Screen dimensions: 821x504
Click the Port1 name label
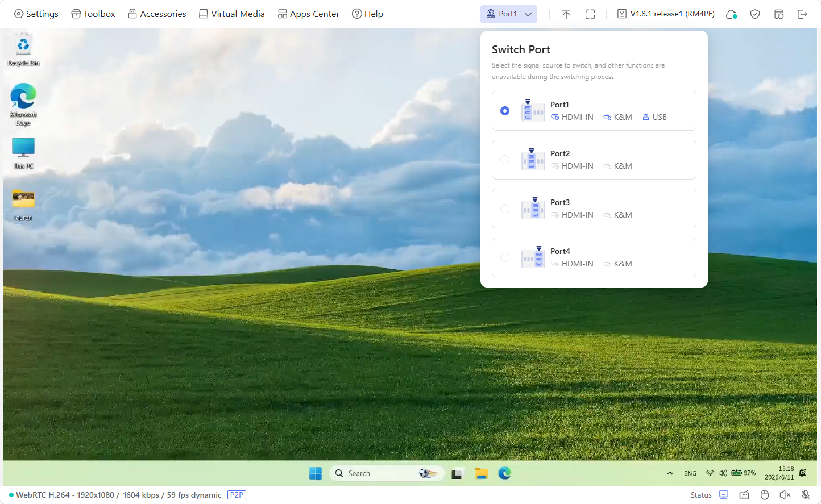click(559, 105)
